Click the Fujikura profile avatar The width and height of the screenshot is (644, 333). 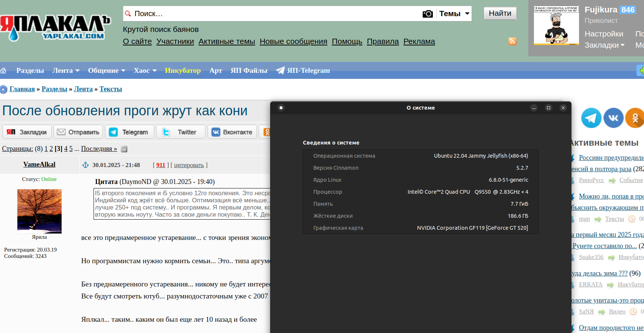556,26
